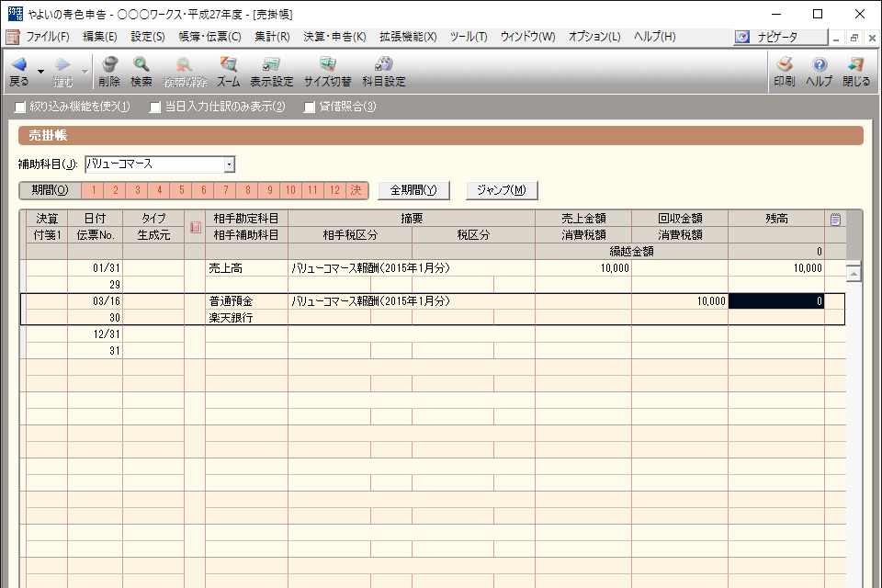The image size is (882, 588).
Task: Expand the 進む history dropdown arrow
Action: coord(85,72)
